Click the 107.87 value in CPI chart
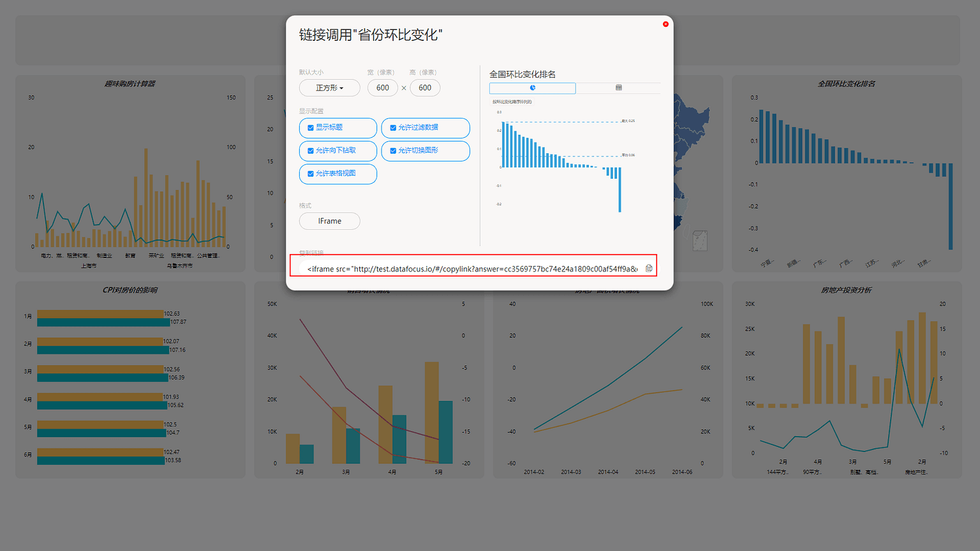The image size is (980, 551). pyautogui.click(x=178, y=322)
